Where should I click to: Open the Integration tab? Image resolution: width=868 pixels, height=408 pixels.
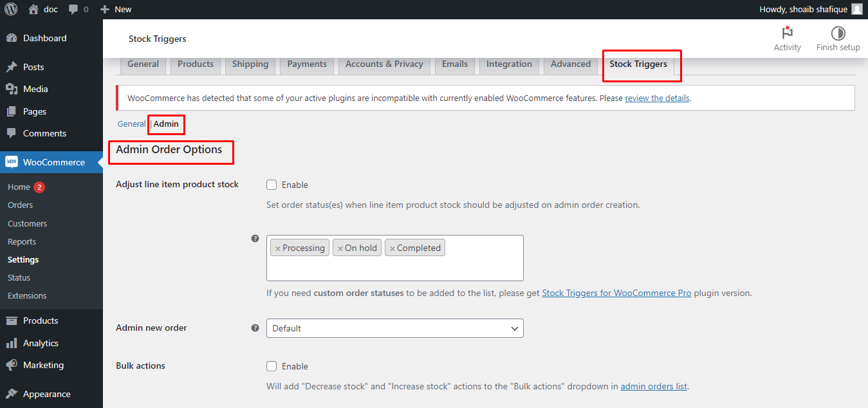509,64
